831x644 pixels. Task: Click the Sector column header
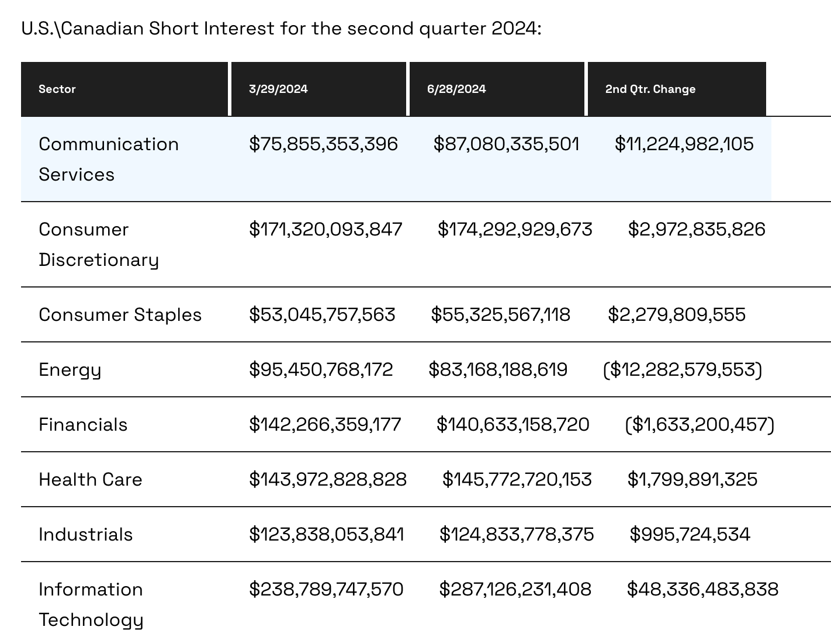pyautogui.click(x=57, y=89)
